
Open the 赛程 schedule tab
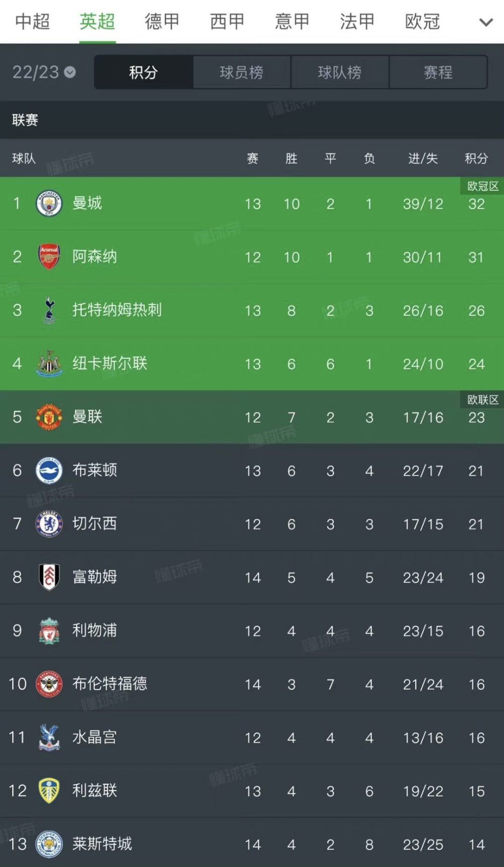pyautogui.click(x=438, y=72)
